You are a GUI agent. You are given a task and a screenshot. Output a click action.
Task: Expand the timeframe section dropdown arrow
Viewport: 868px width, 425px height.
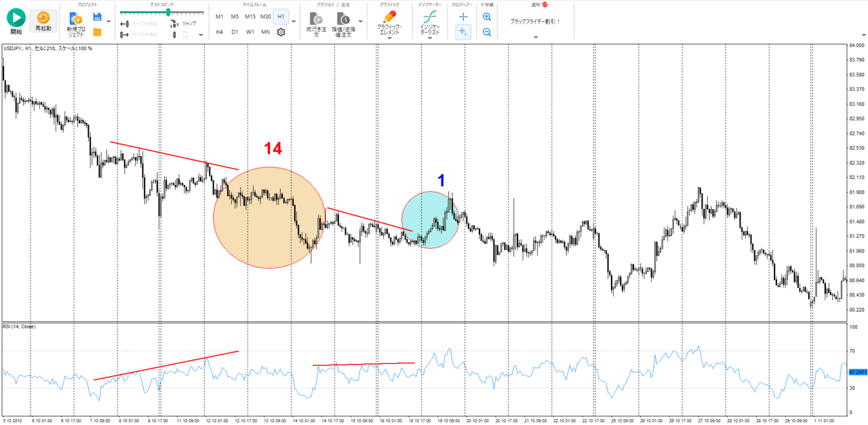click(294, 21)
